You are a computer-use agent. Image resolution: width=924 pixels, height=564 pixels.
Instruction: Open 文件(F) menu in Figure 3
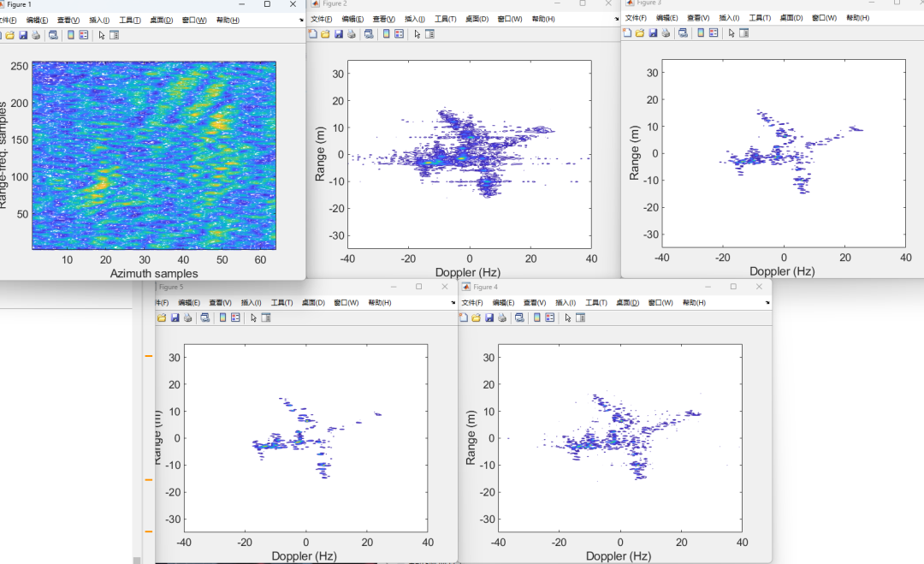click(636, 18)
